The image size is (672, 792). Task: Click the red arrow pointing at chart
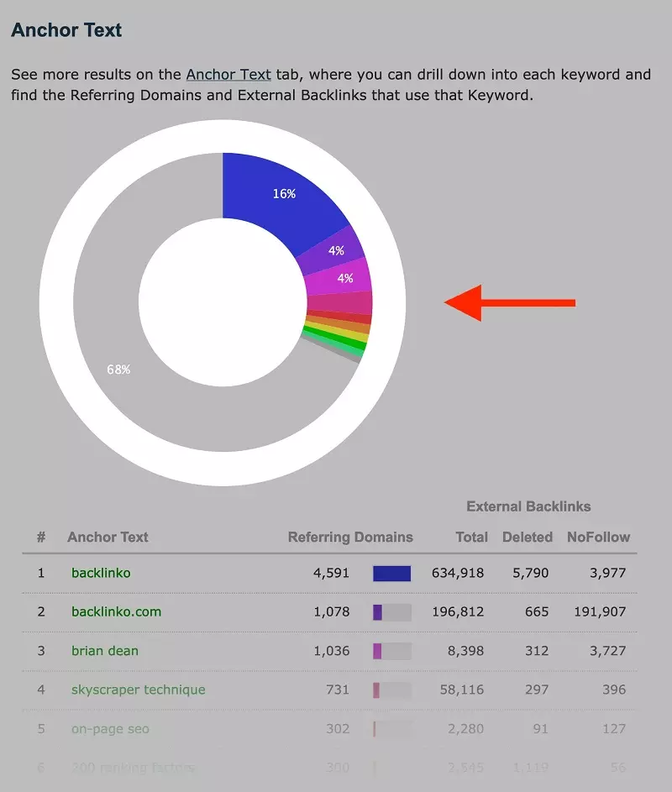tap(510, 302)
